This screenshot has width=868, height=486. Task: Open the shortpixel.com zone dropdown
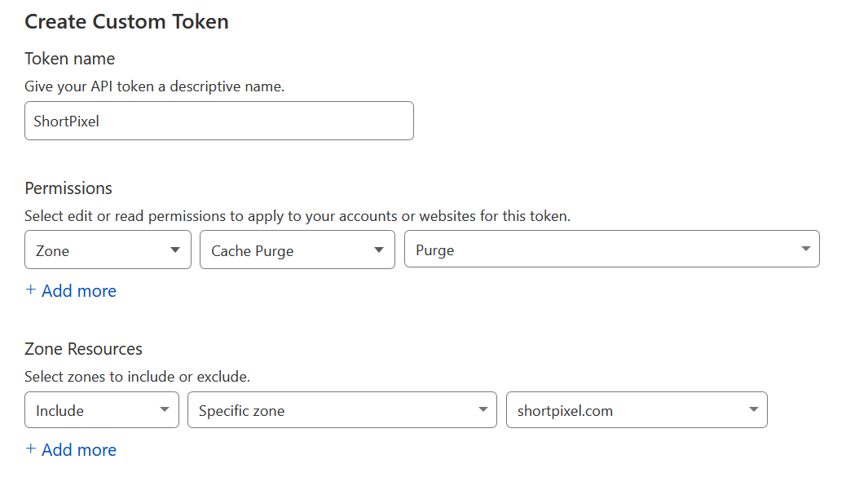(x=636, y=410)
